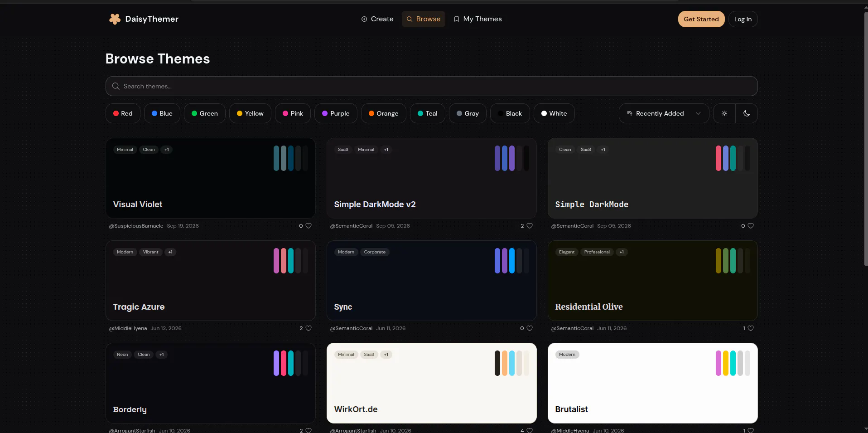
Task: Expand the +1 tags on Residential Olive
Action: 622,252
